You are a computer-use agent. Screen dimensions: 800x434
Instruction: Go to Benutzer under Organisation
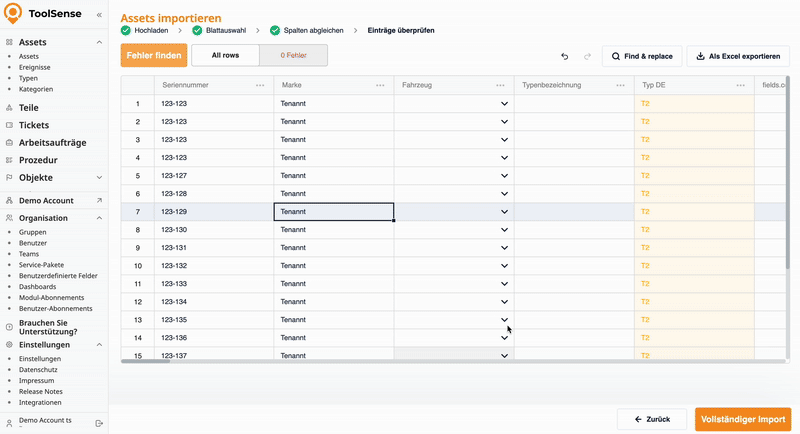(x=33, y=243)
